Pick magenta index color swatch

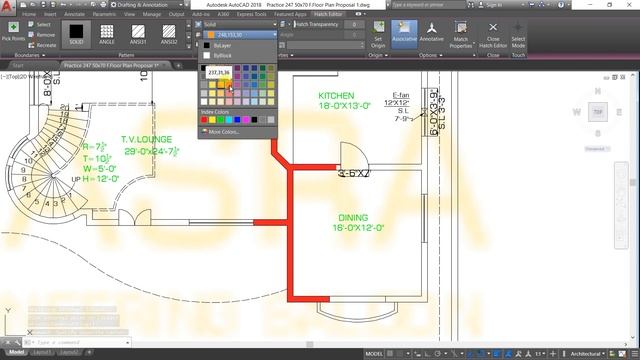point(246,120)
